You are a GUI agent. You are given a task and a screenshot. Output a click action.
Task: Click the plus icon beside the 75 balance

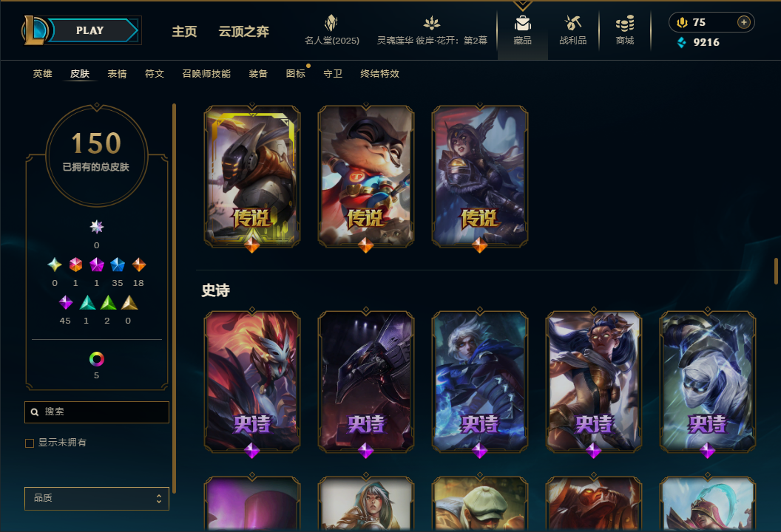coord(743,22)
